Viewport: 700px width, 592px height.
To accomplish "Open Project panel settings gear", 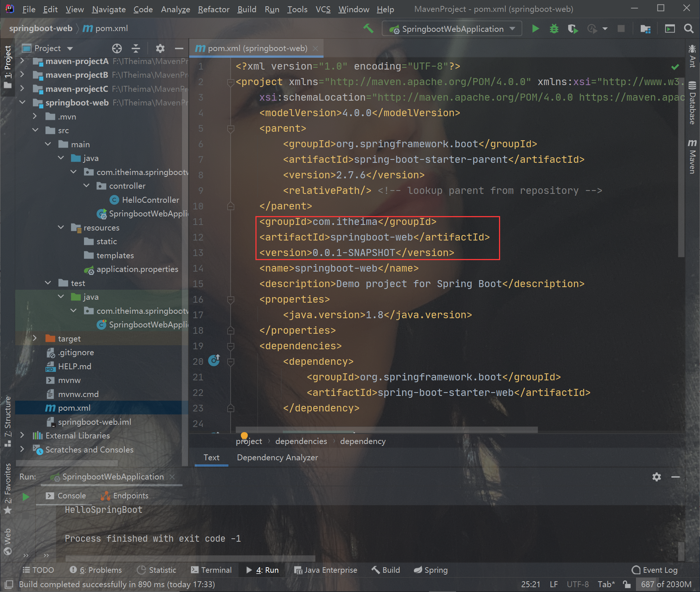I will [x=160, y=48].
